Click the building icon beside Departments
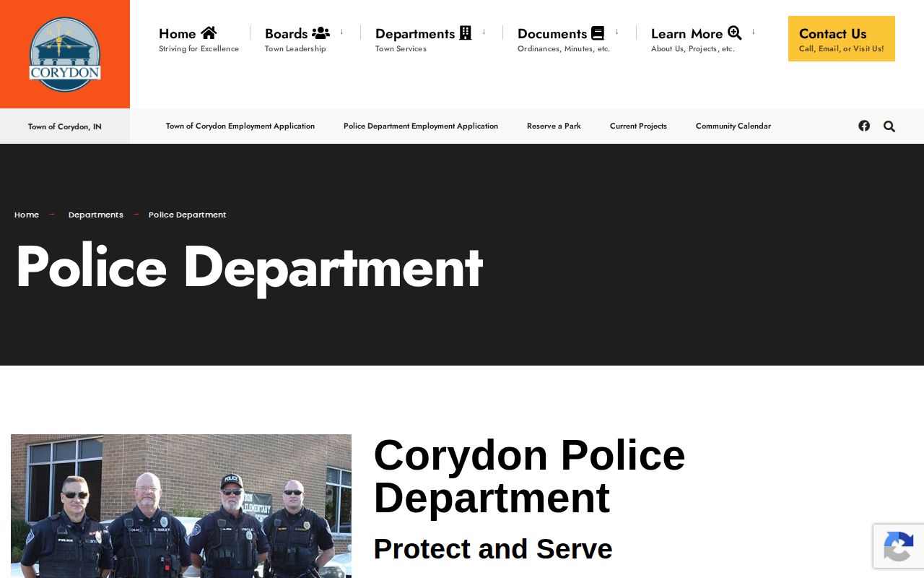Screen dimensions: 924x578 pyautogui.click(x=466, y=33)
